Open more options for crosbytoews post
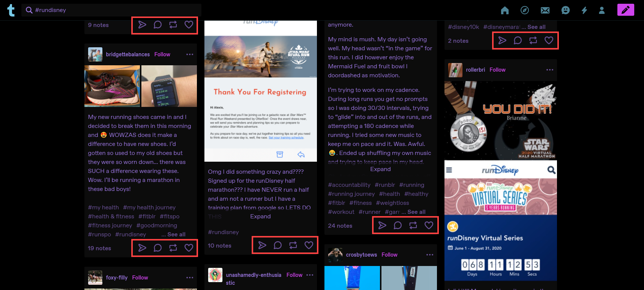The height and width of the screenshot is (290, 644). [x=430, y=255]
